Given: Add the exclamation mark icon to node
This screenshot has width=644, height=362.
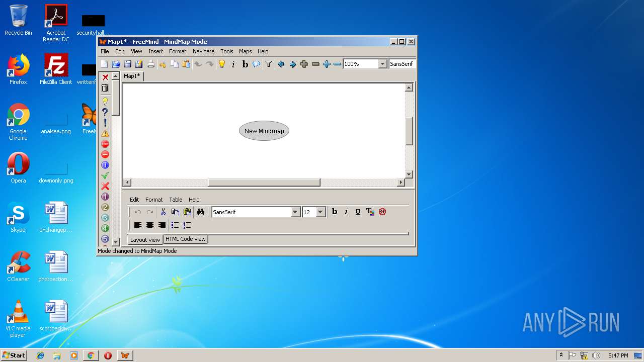Looking at the screenshot, I should coord(105,122).
